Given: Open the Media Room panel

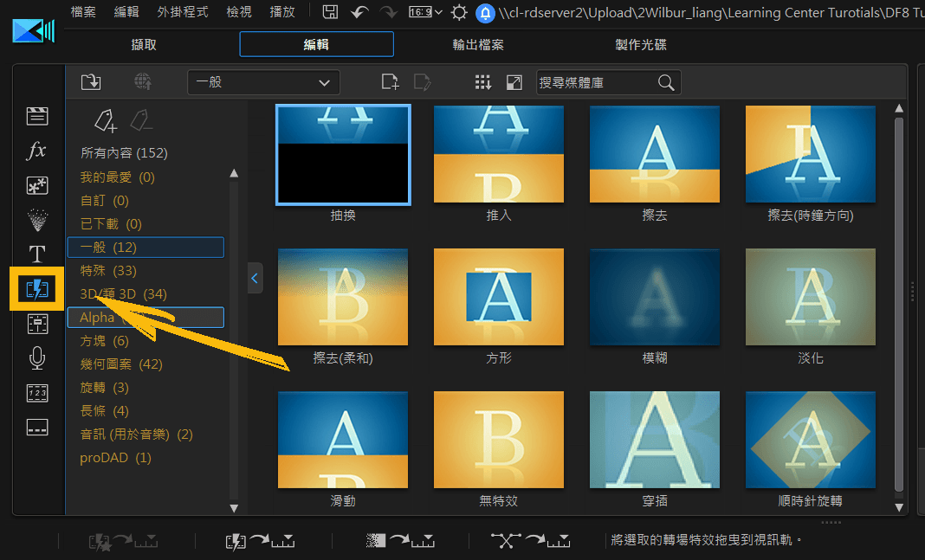Looking at the screenshot, I should point(36,115).
